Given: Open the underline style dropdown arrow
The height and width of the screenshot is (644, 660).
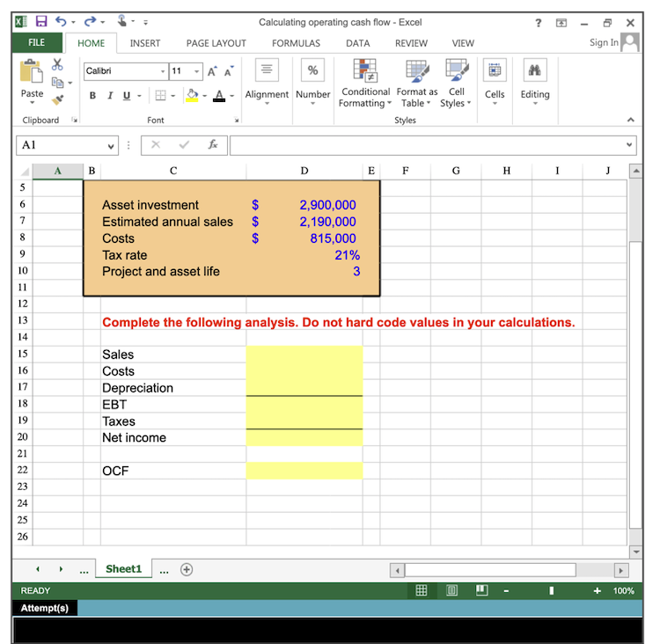Looking at the screenshot, I should [139, 96].
